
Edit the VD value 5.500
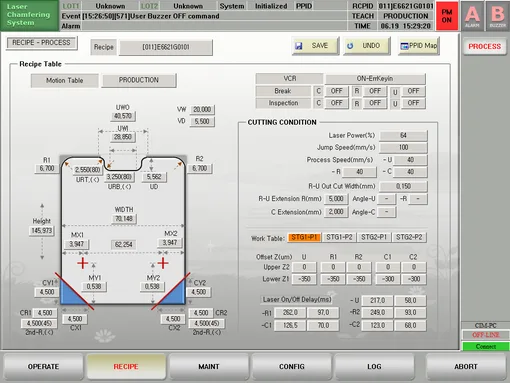pyautogui.click(x=202, y=122)
